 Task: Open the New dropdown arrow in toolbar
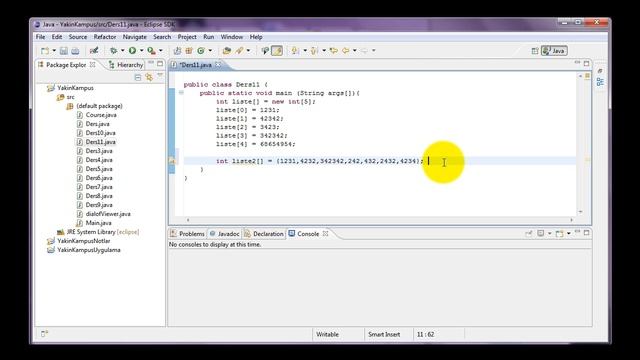pyautogui.click(x=54, y=51)
